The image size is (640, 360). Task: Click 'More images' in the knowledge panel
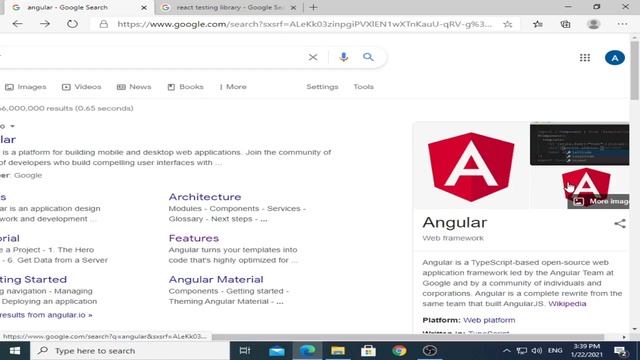click(598, 201)
